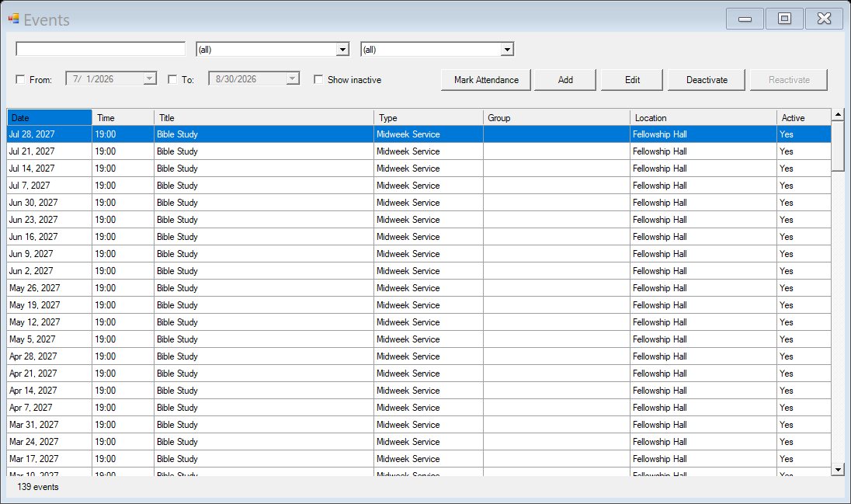The image size is (851, 504).
Task: Click the Reactivate button
Action: click(x=789, y=80)
